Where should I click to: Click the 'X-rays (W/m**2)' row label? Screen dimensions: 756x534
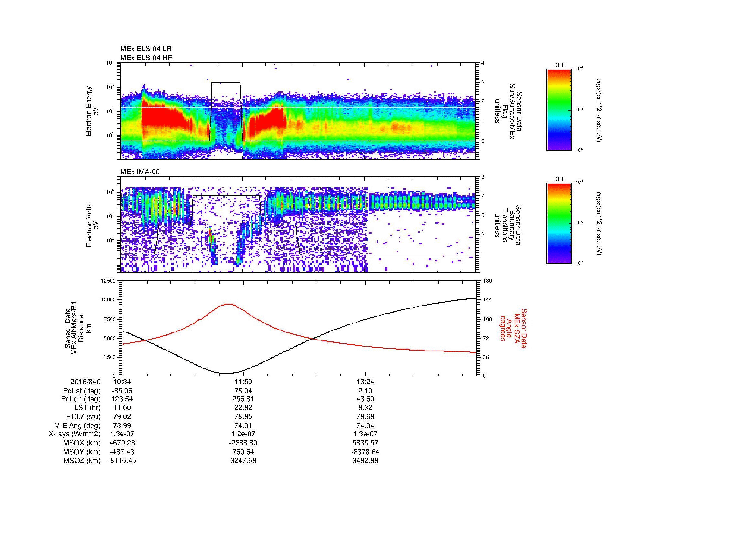[x=74, y=434]
